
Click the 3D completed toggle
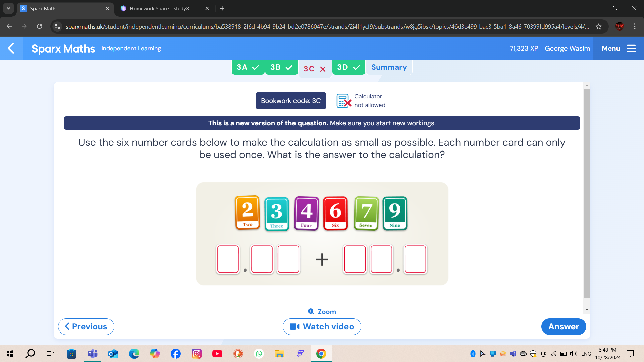[349, 67]
